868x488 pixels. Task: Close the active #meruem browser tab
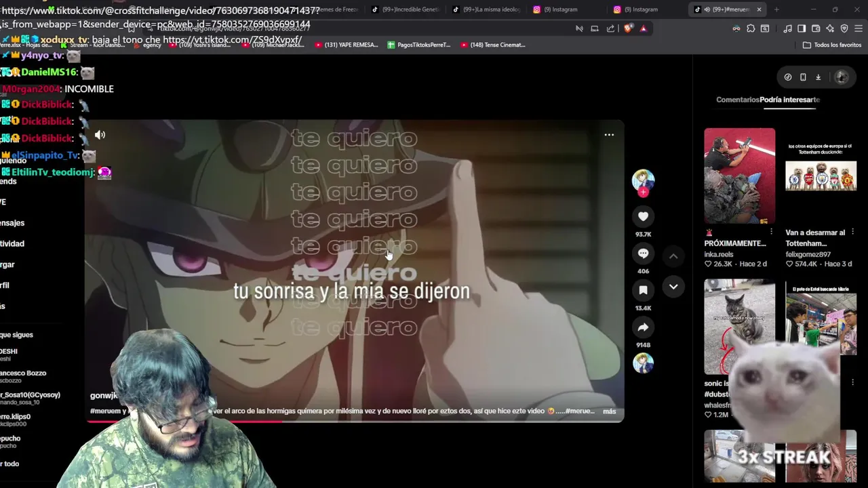759,9
